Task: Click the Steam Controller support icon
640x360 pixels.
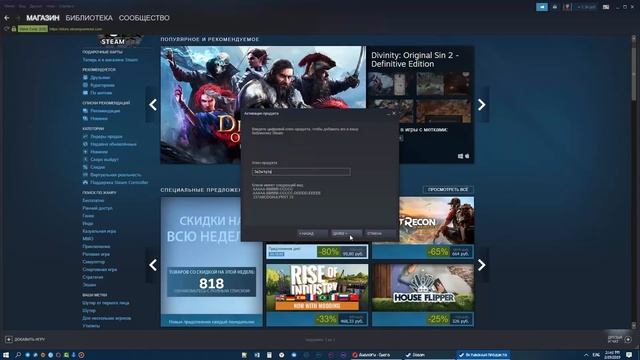Action: pyautogui.click(x=85, y=182)
